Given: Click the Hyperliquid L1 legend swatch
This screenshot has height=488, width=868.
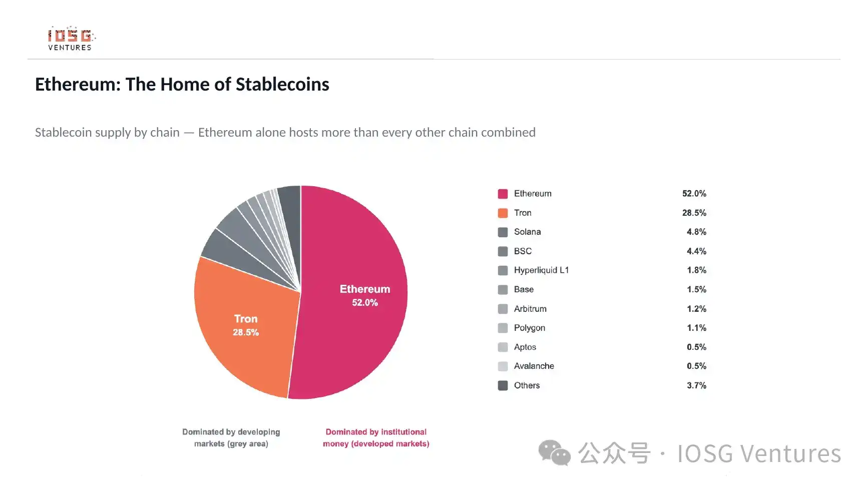Looking at the screenshot, I should [503, 271].
